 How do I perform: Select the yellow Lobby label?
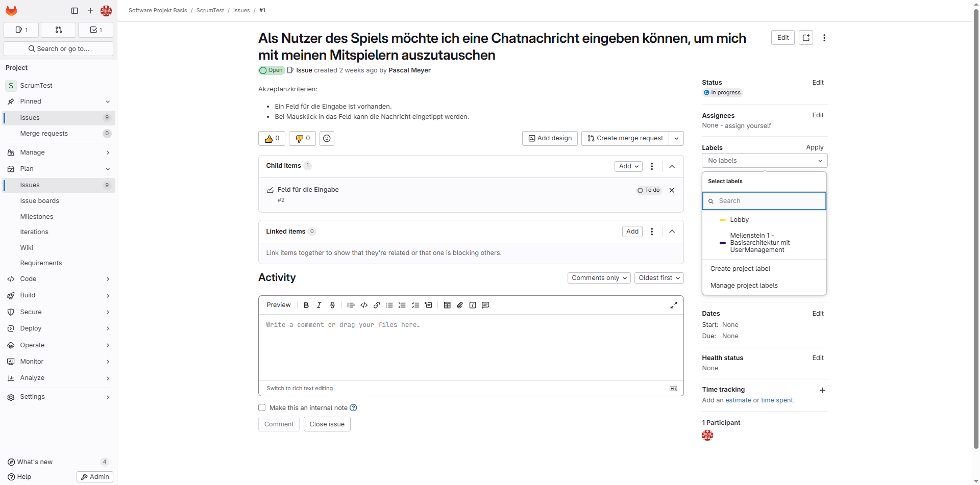(739, 220)
